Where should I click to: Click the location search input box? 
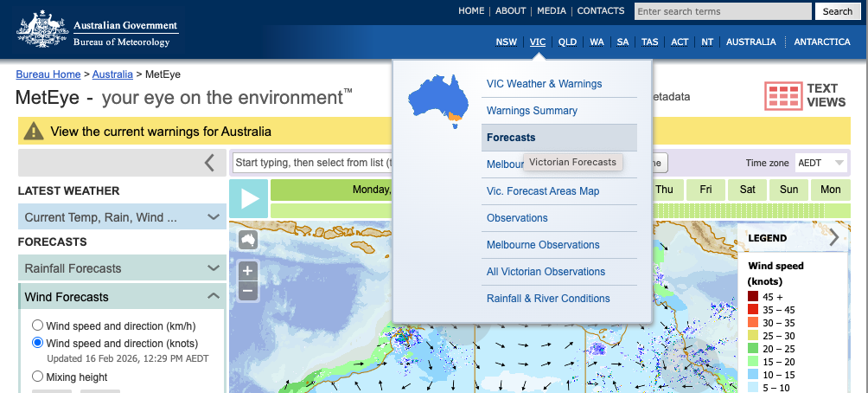(x=312, y=163)
